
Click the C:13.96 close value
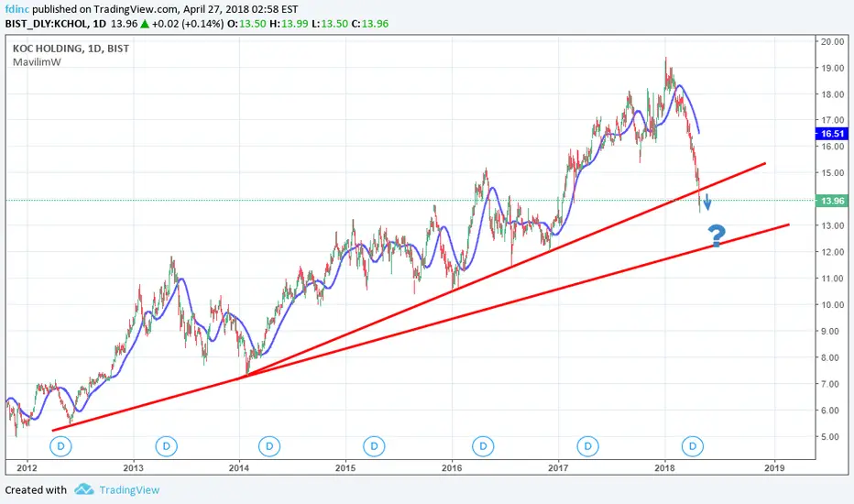370,24
